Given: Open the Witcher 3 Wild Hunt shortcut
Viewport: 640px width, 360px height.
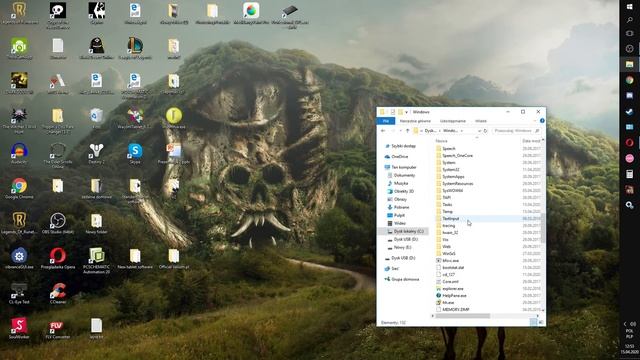Looking at the screenshot, I should [x=19, y=120].
